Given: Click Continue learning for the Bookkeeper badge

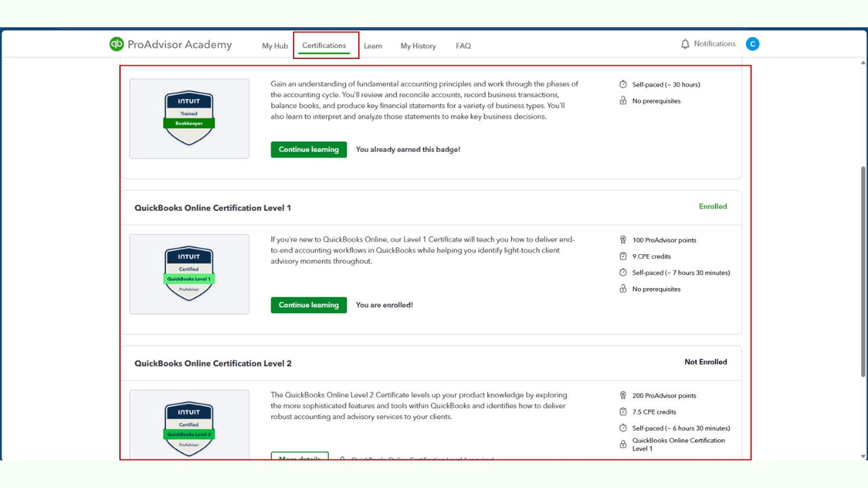Looking at the screenshot, I should point(309,150).
